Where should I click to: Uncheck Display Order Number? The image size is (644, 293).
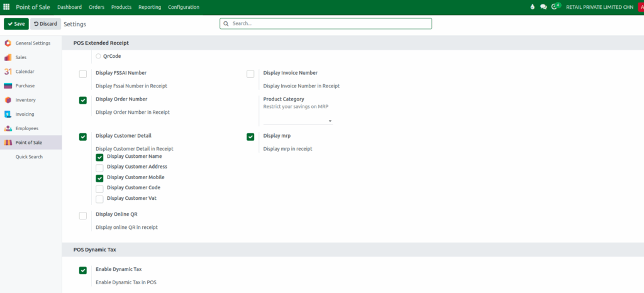coord(83,100)
